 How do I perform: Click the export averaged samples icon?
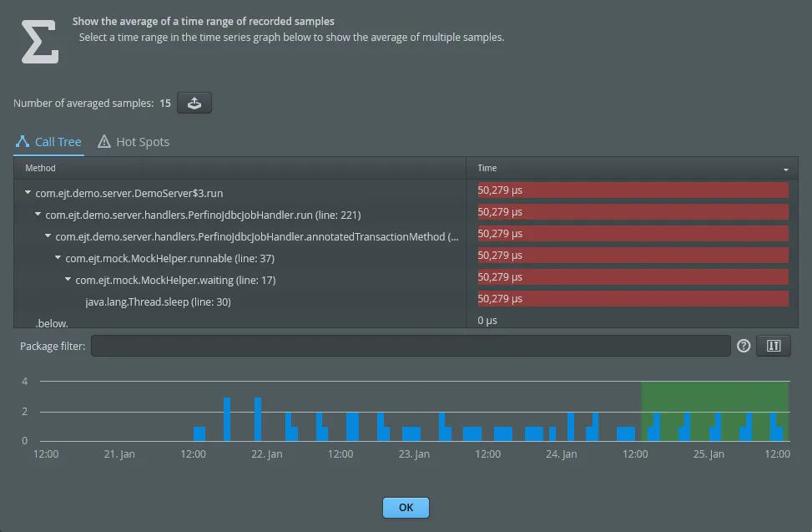194,103
